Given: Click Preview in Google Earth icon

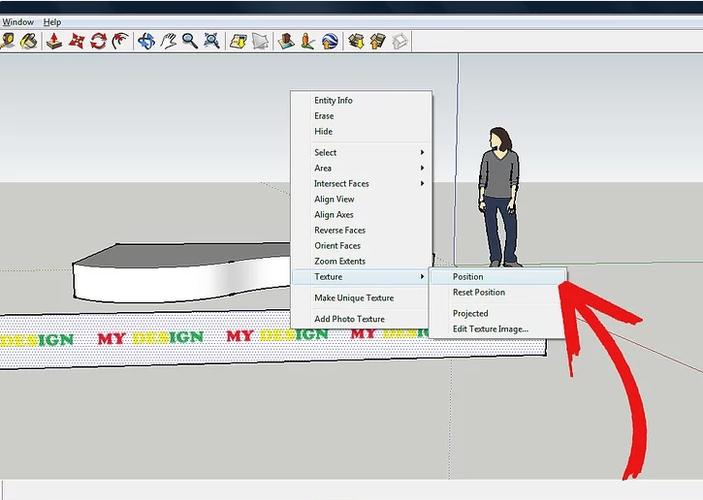Looking at the screenshot, I should (330, 41).
